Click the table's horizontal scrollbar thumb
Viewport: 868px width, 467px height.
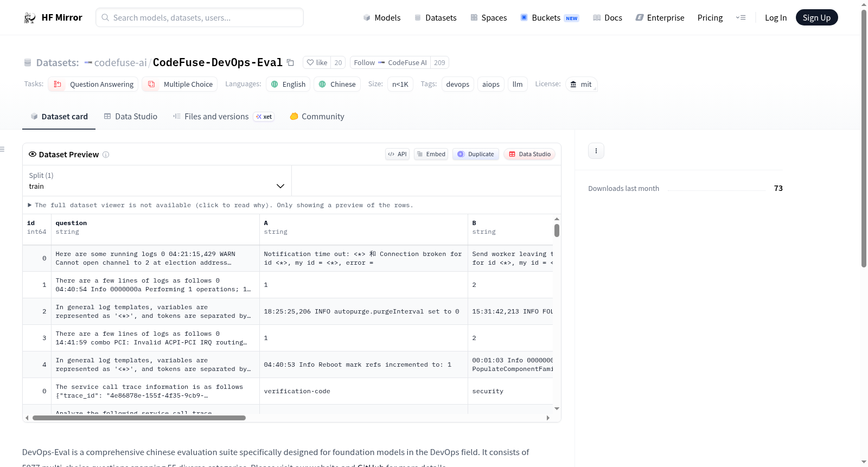tap(139, 418)
